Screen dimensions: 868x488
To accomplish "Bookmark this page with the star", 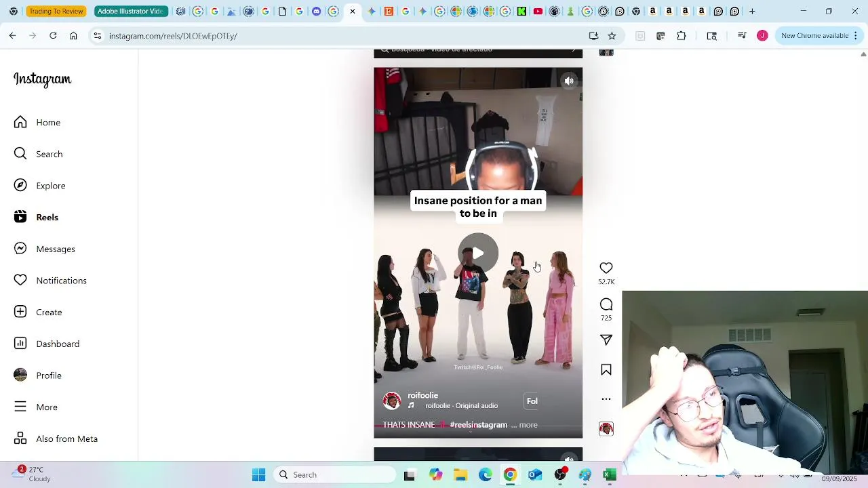I will coord(612,36).
